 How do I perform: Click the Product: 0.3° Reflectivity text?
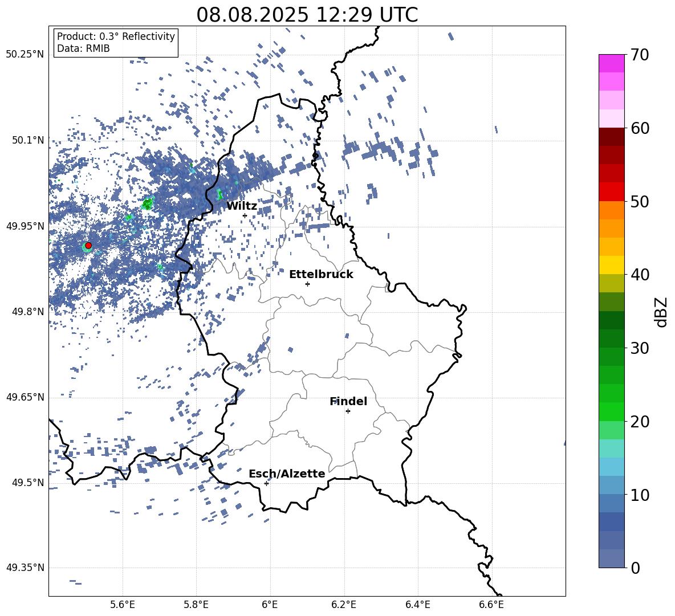(116, 36)
